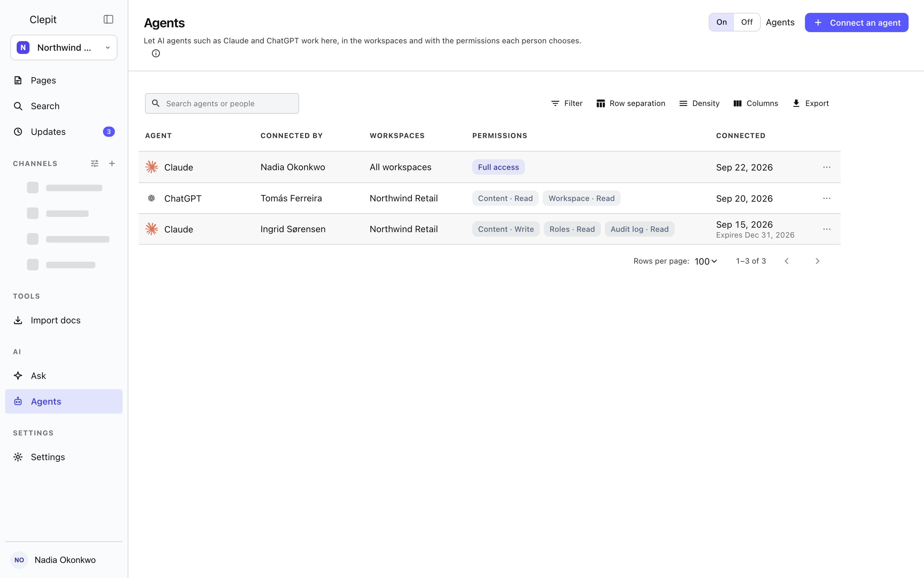
Task: Open row actions menu for the ChatGPT agent
Action: pyautogui.click(x=827, y=198)
